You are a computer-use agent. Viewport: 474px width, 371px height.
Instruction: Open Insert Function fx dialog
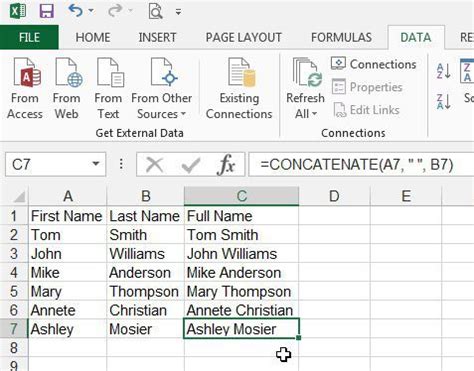(x=226, y=164)
